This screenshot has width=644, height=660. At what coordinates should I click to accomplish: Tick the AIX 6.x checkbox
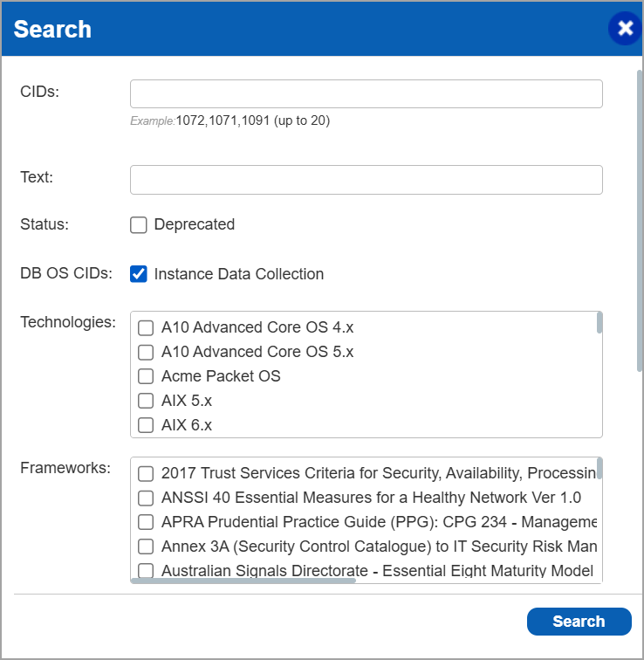(146, 425)
